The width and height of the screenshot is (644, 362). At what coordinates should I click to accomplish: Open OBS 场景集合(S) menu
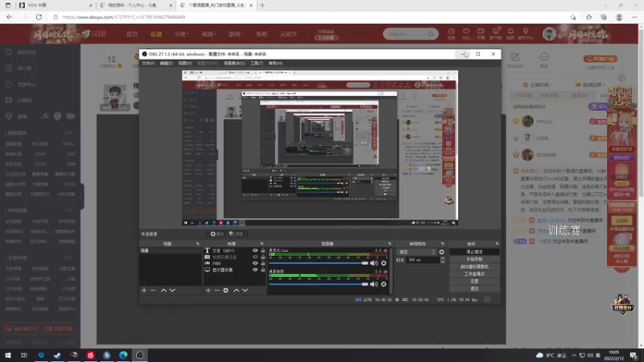coord(234,64)
